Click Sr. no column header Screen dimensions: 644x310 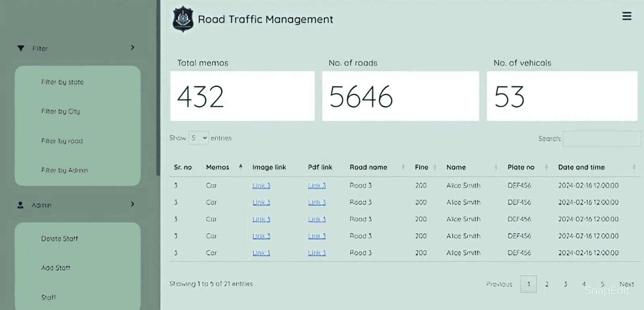pyautogui.click(x=183, y=167)
